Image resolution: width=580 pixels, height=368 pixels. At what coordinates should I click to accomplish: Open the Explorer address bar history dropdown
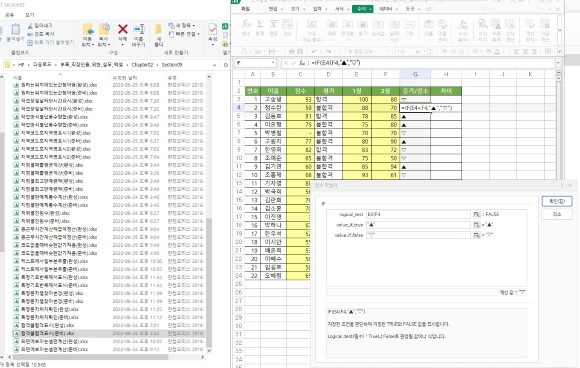(215, 65)
